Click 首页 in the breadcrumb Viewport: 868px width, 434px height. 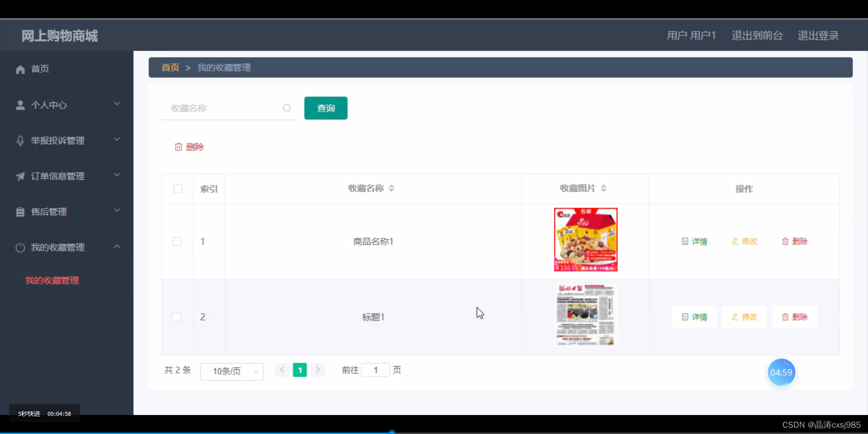(170, 67)
